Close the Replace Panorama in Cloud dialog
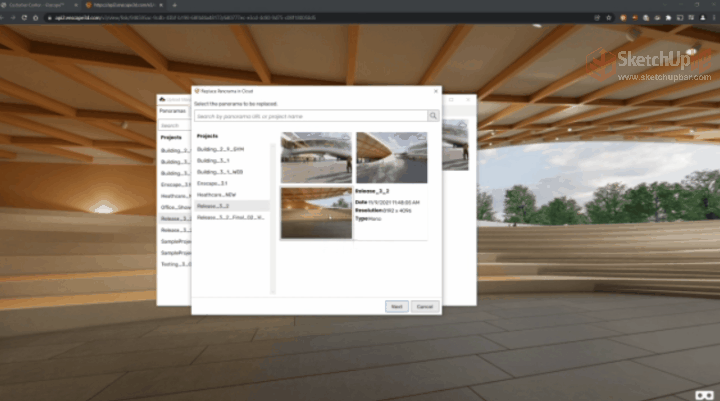This screenshot has height=401, width=720. (436, 91)
